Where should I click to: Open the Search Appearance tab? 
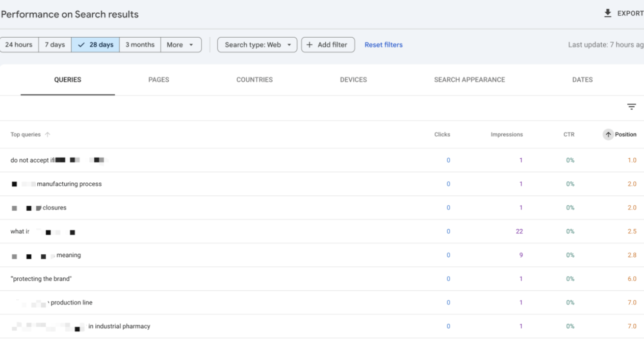pyautogui.click(x=469, y=80)
